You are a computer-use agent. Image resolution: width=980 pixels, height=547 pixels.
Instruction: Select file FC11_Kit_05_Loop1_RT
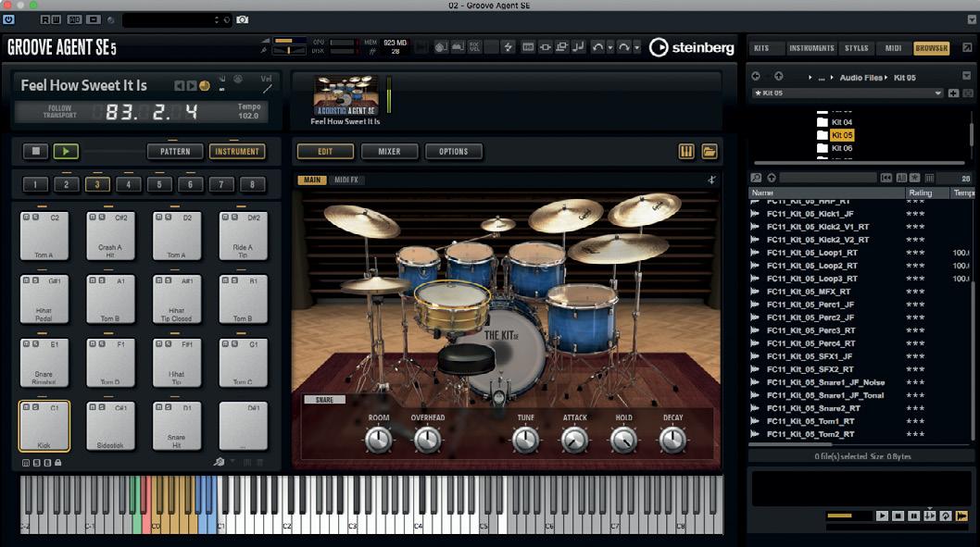811,253
